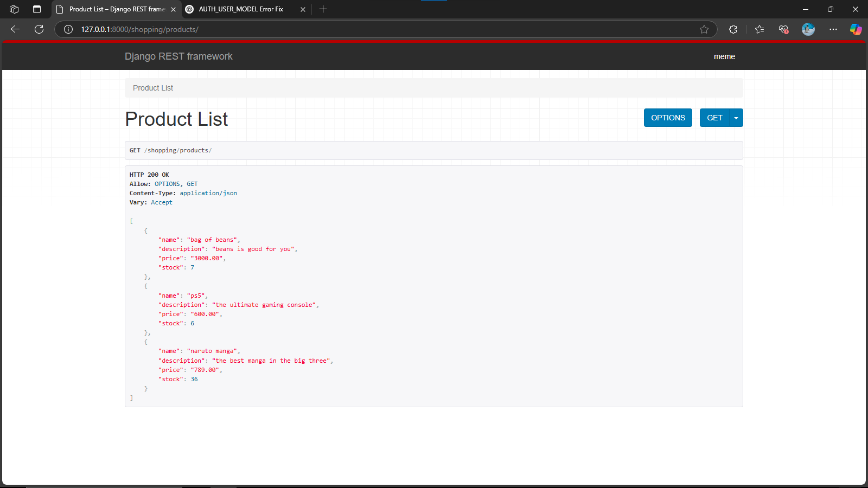The image size is (868, 488).
Task: Click the HTTP 200 OK status line
Action: click(x=149, y=175)
